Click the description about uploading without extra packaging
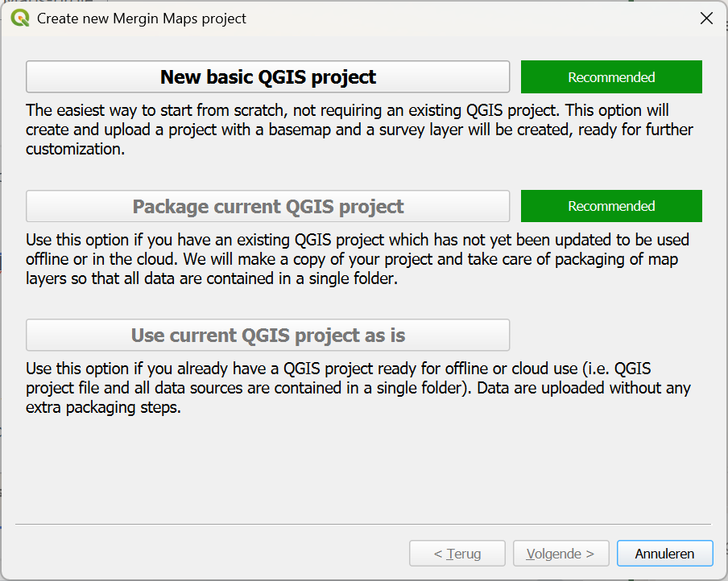This screenshot has height=581, width=728. (x=346, y=388)
